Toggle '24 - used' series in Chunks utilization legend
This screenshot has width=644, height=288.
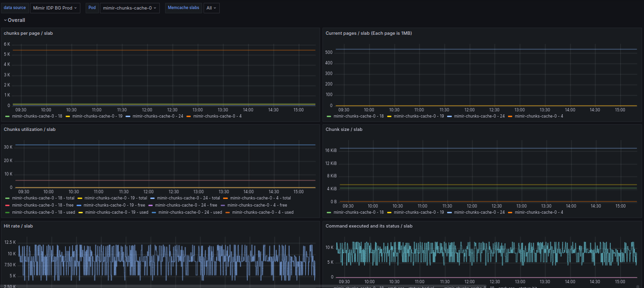[190, 212]
